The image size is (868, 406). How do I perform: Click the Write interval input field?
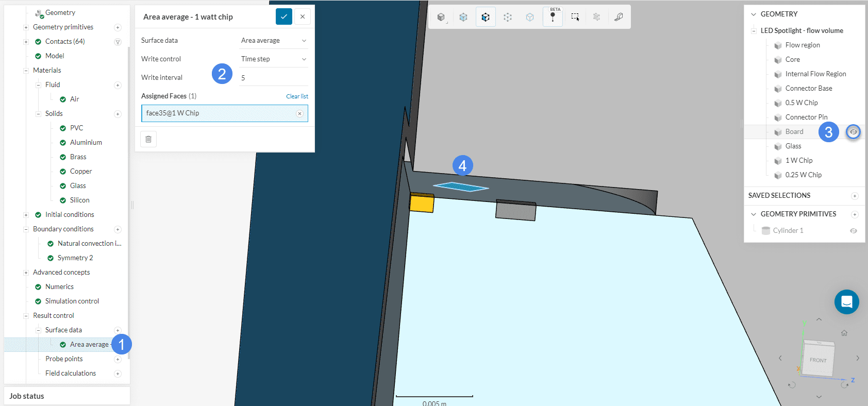(273, 78)
